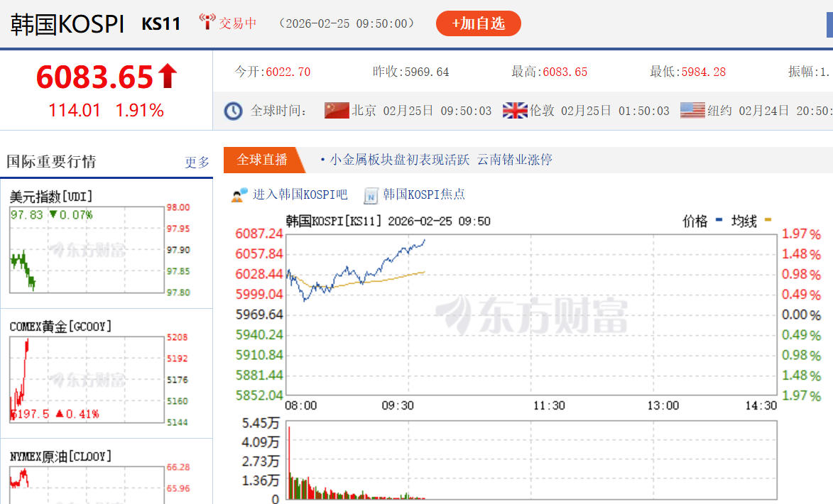Image resolution: width=833 pixels, height=504 pixels.
Task: Click the 6087.24 price axis label
Action: [259, 234]
